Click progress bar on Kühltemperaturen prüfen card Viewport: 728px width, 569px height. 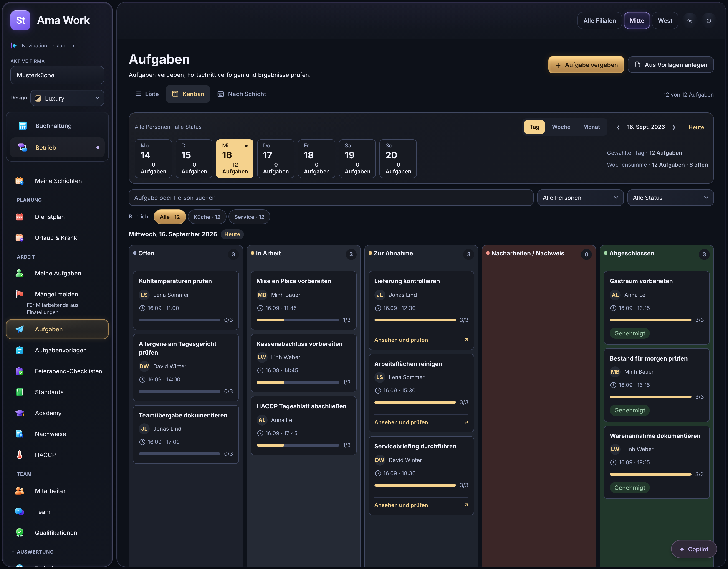179,320
